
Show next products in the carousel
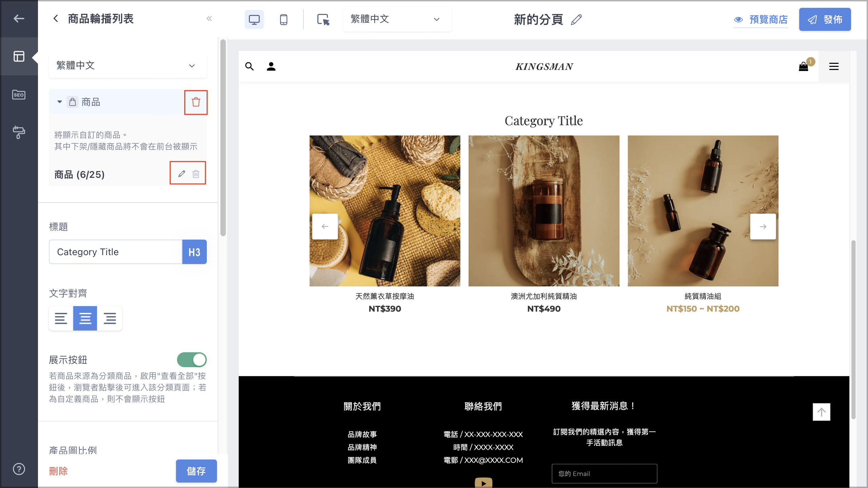[x=763, y=226]
